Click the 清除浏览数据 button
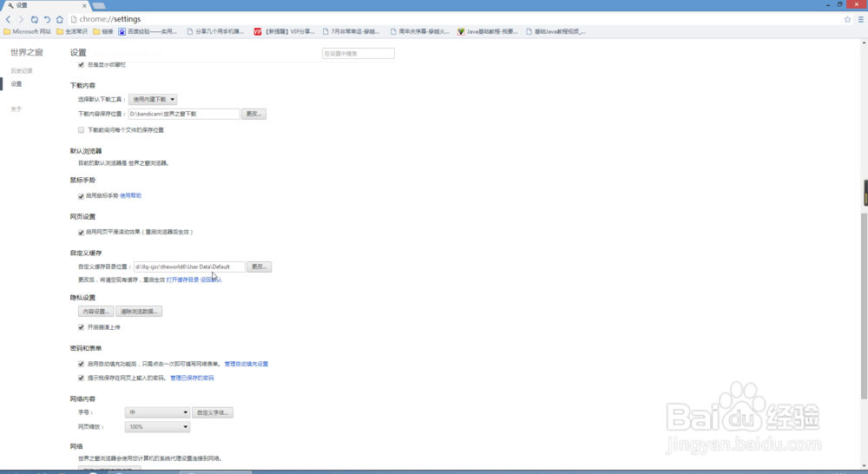Screen dimensions: 868x474 pos(139,311)
